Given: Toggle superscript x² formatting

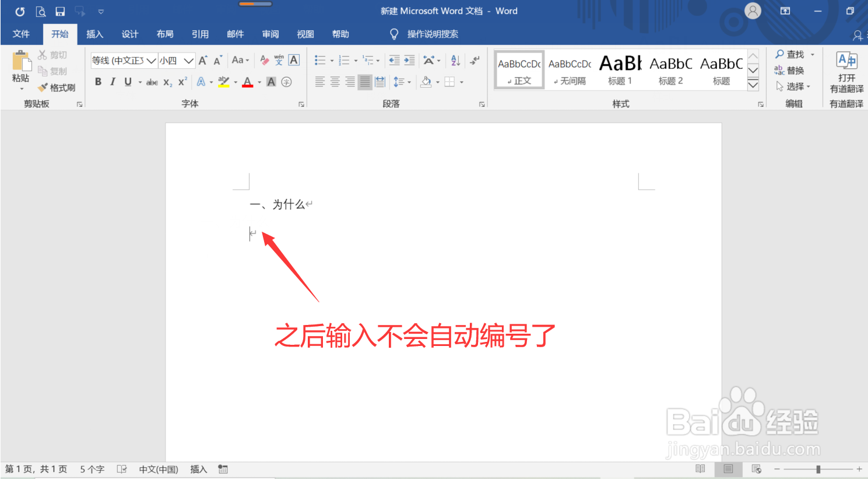Looking at the screenshot, I should pos(182,82).
